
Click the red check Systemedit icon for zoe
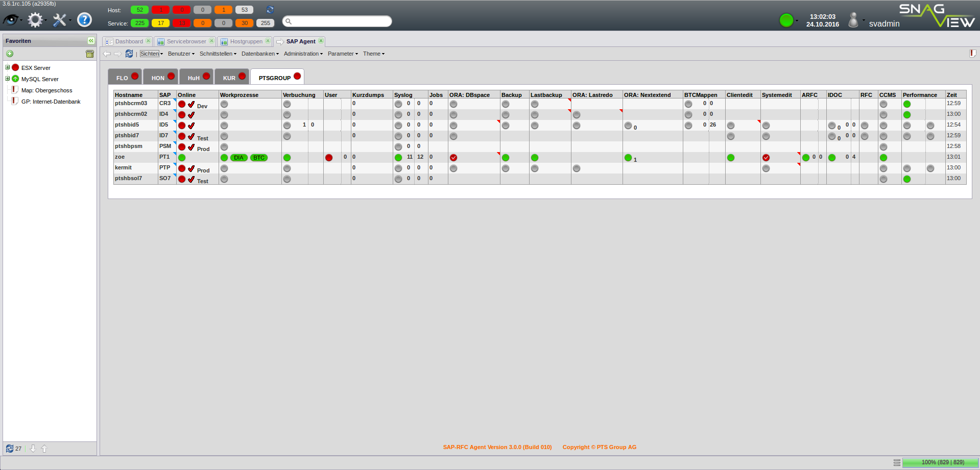(766, 158)
